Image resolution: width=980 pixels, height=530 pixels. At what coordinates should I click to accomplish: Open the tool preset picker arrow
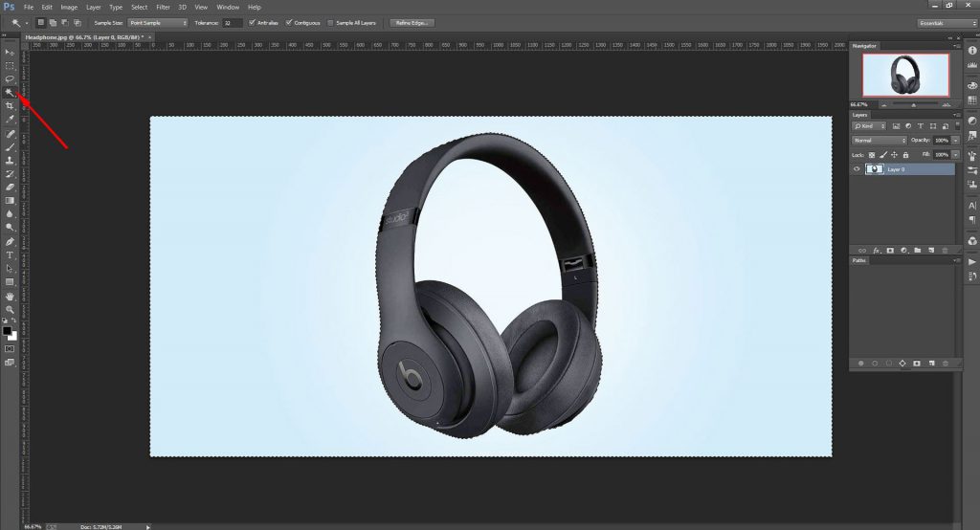tap(27, 23)
